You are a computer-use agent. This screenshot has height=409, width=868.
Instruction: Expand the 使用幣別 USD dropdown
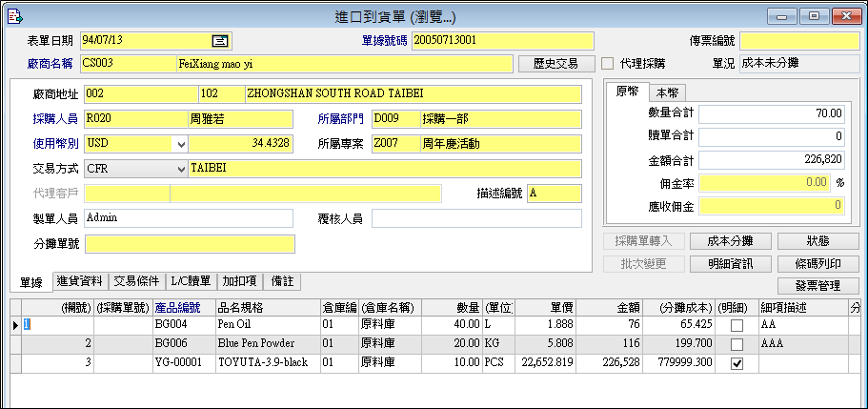pos(179,144)
